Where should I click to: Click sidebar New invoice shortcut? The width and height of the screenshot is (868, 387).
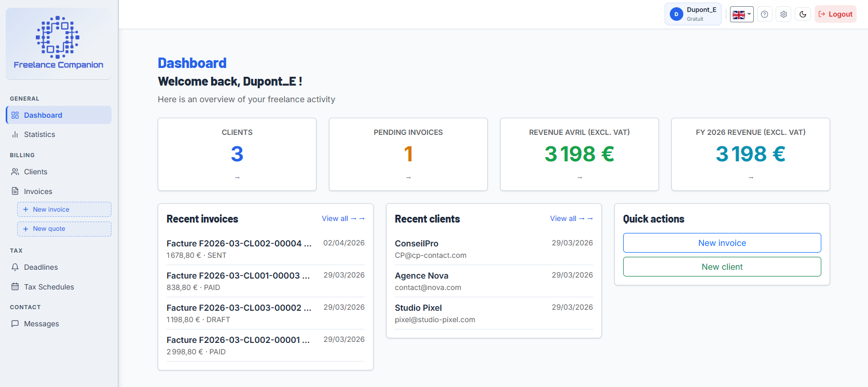pyautogui.click(x=64, y=210)
